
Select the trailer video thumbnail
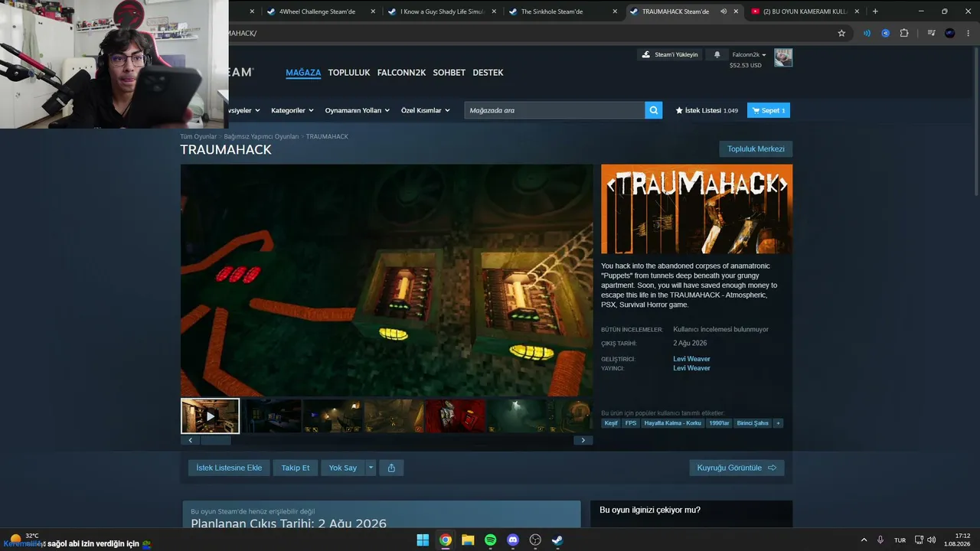[x=210, y=416]
